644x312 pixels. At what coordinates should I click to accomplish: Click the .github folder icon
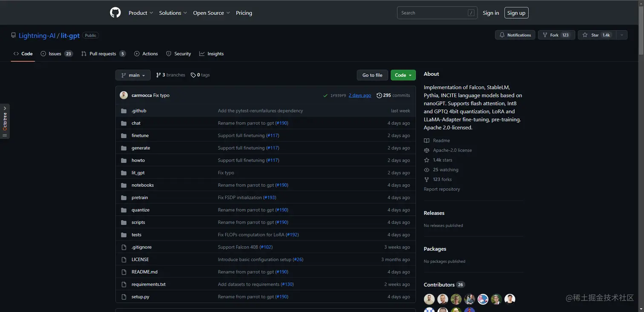point(124,111)
